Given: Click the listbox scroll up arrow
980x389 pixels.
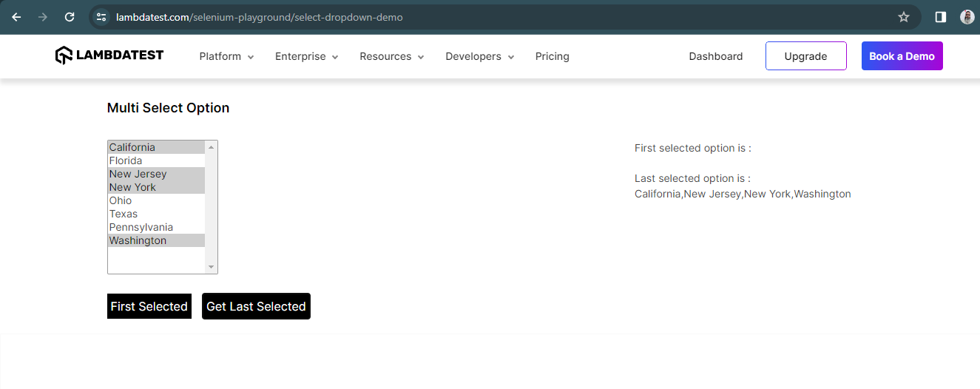Looking at the screenshot, I should pos(211,147).
